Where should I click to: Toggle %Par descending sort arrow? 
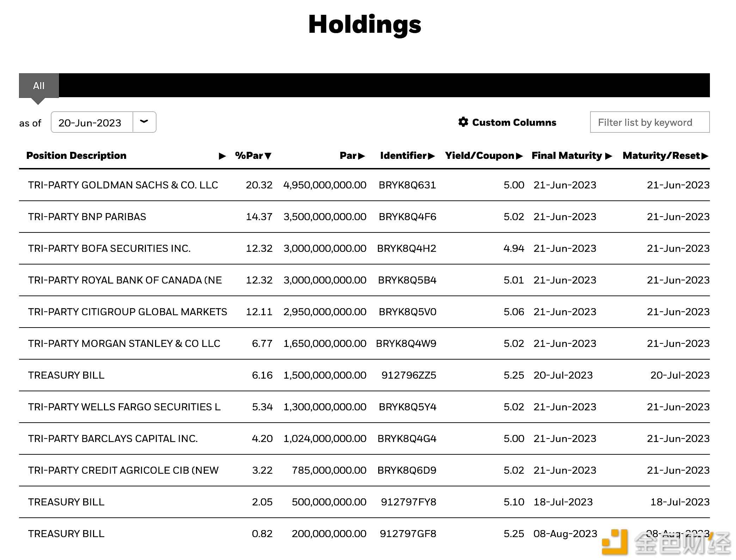pyautogui.click(x=268, y=156)
